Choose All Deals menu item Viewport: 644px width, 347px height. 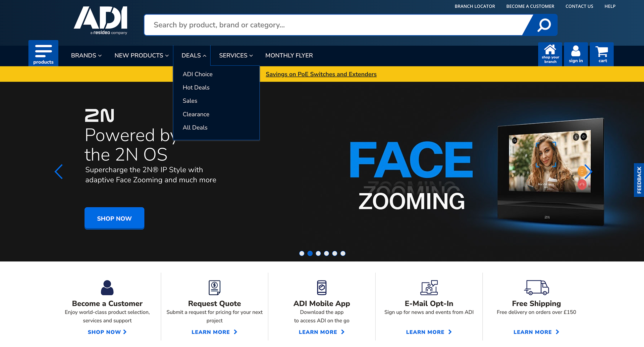click(195, 128)
